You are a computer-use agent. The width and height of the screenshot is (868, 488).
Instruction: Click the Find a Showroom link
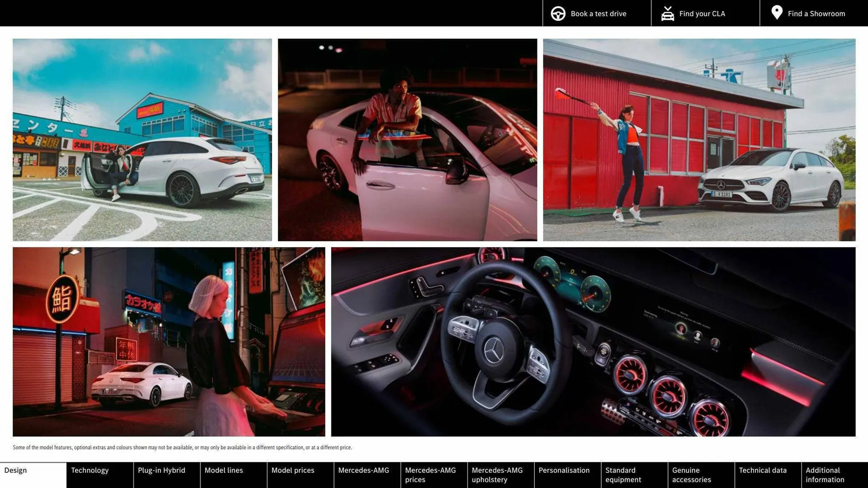pyautogui.click(x=816, y=13)
